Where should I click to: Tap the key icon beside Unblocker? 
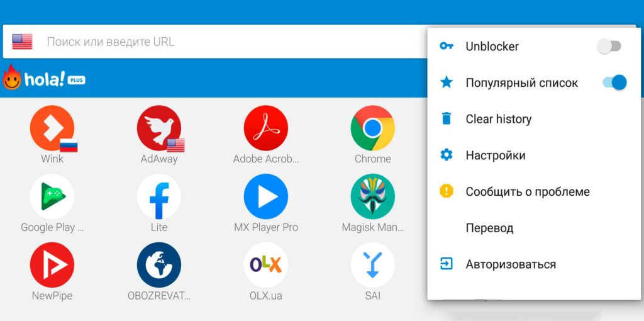tap(446, 46)
